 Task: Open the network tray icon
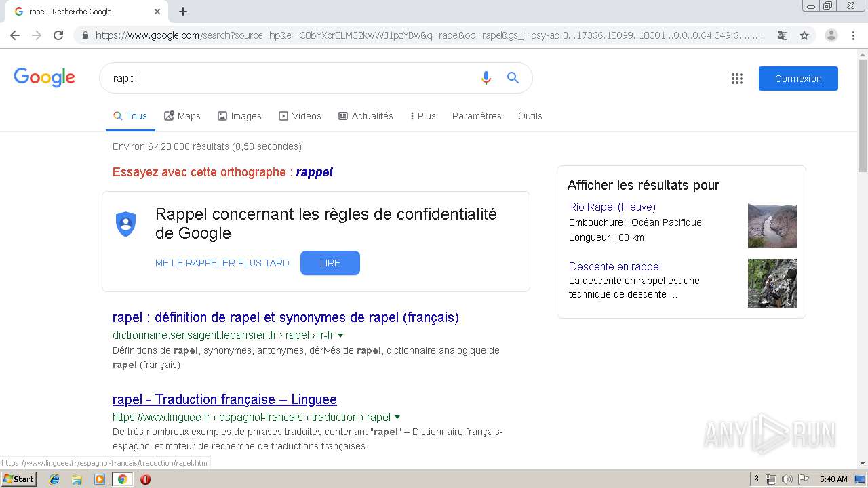771,479
